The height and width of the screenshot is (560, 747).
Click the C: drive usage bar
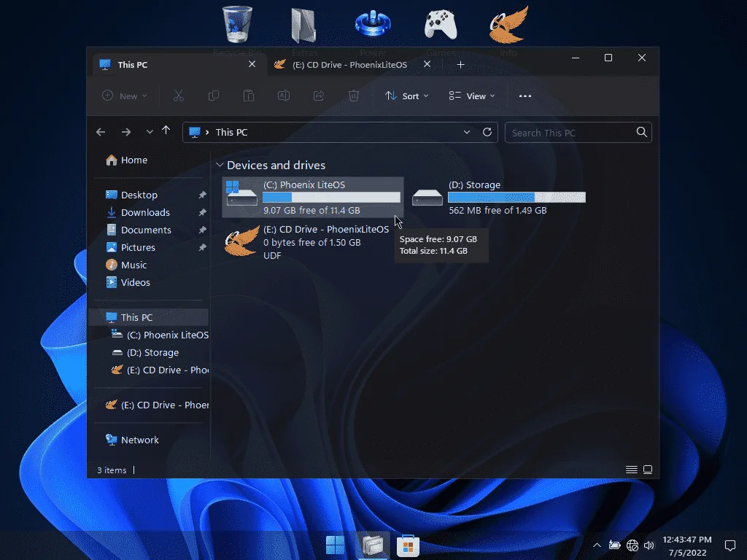332,197
